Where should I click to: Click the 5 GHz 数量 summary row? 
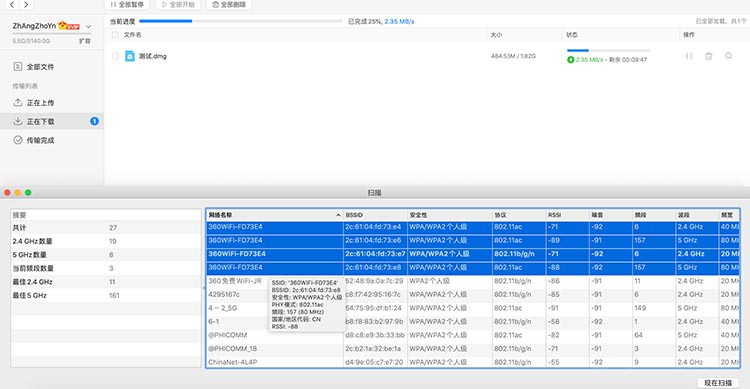click(x=106, y=255)
